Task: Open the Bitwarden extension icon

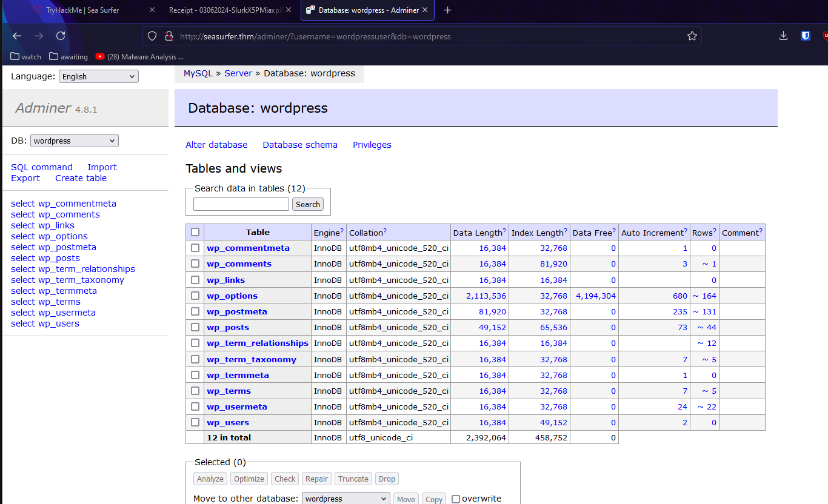Action: click(806, 36)
